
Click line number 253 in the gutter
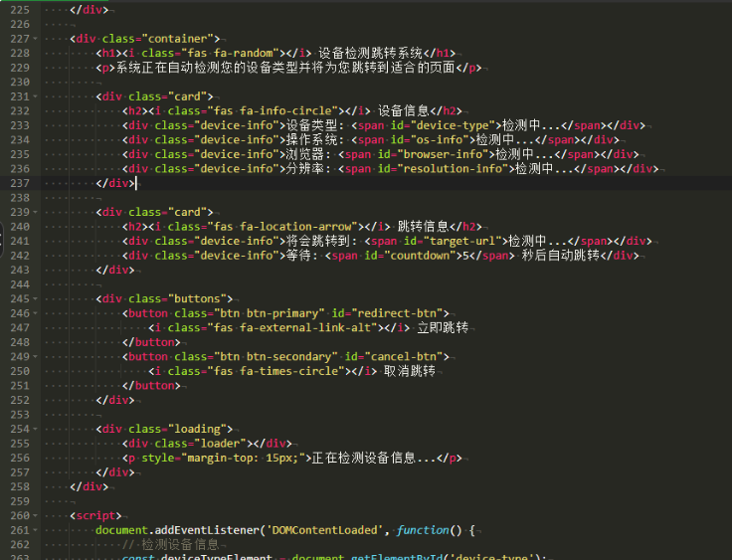click(20, 414)
